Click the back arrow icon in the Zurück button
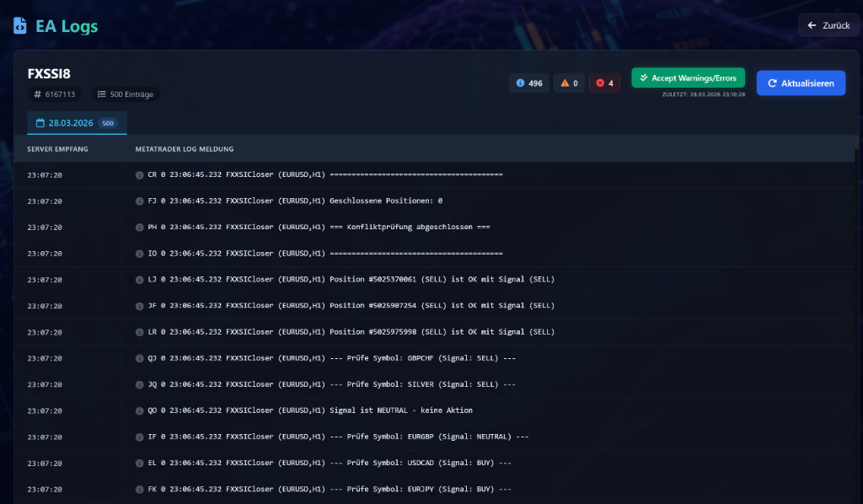 (812, 24)
